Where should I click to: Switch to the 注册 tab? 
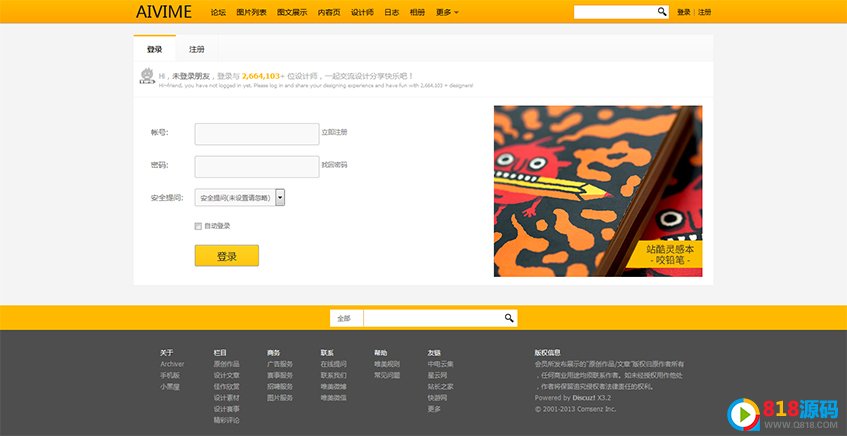point(197,49)
